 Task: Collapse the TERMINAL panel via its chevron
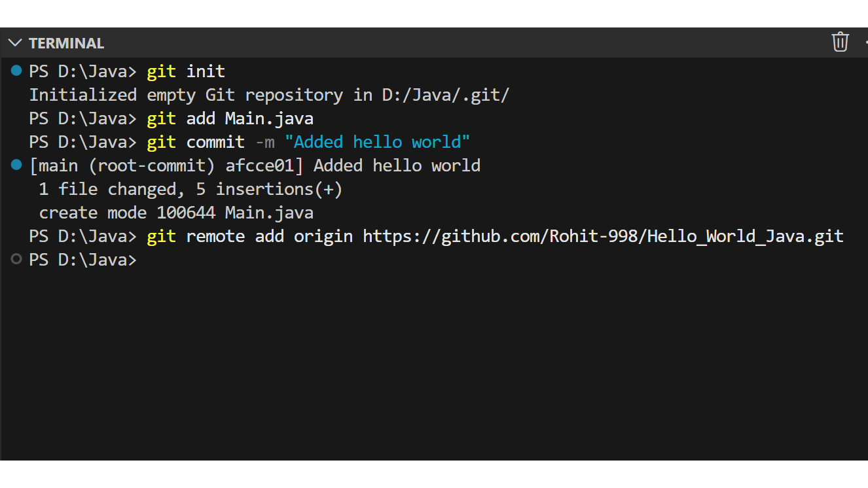click(x=14, y=43)
